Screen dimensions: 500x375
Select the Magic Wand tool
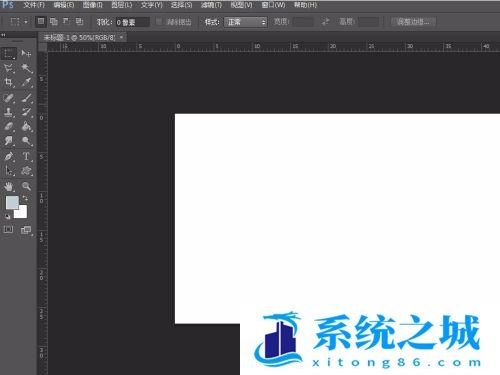[x=26, y=68]
